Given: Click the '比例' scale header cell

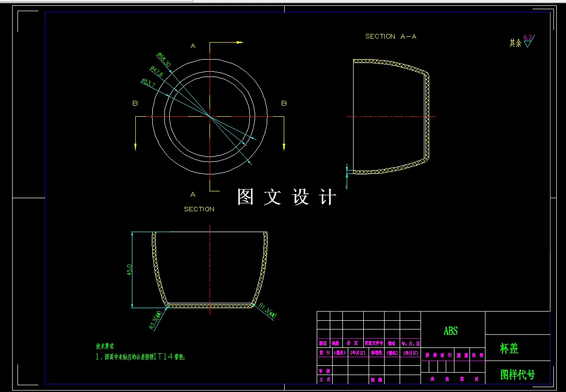Looking at the screenshot, I should pyautogui.click(x=477, y=355).
